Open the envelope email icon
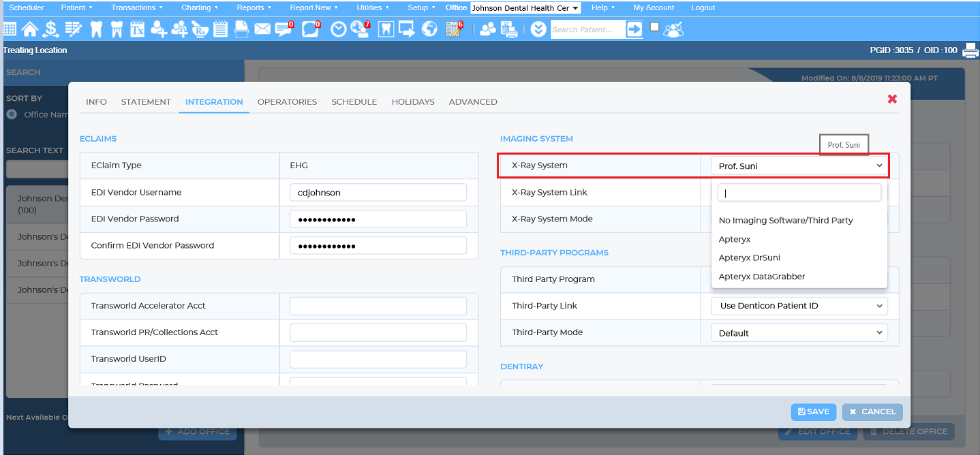Screen dimensions: 980x455 [262, 29]
